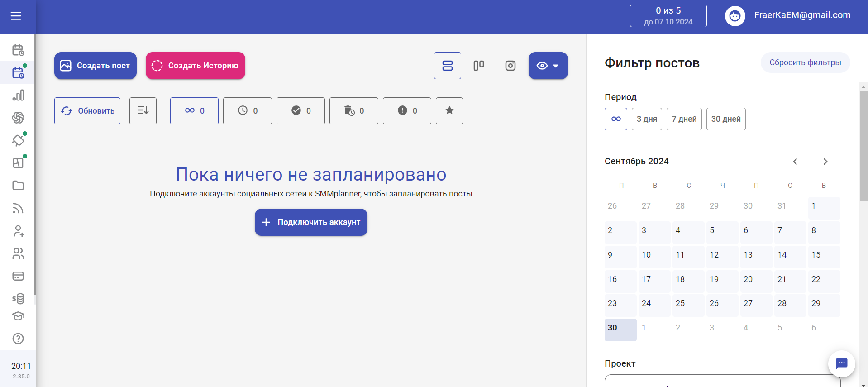Open the calendar schedule icon in sidebar
Viewport: 868px width, 387px height.
point(18,50)
